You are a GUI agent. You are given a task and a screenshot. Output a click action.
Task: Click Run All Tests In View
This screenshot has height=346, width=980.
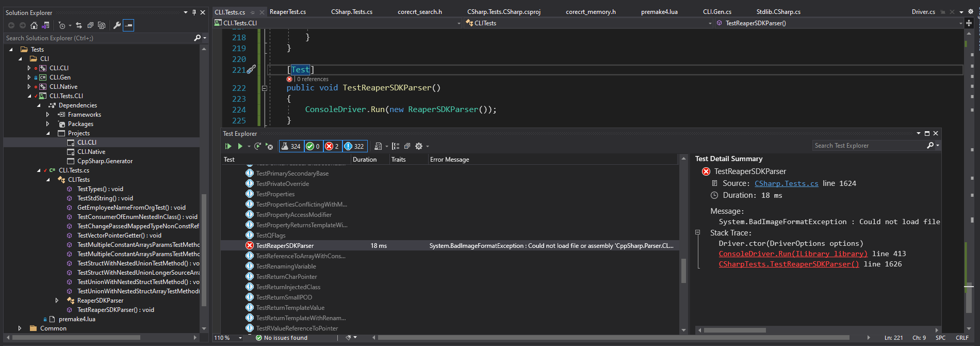coord(228,146)
